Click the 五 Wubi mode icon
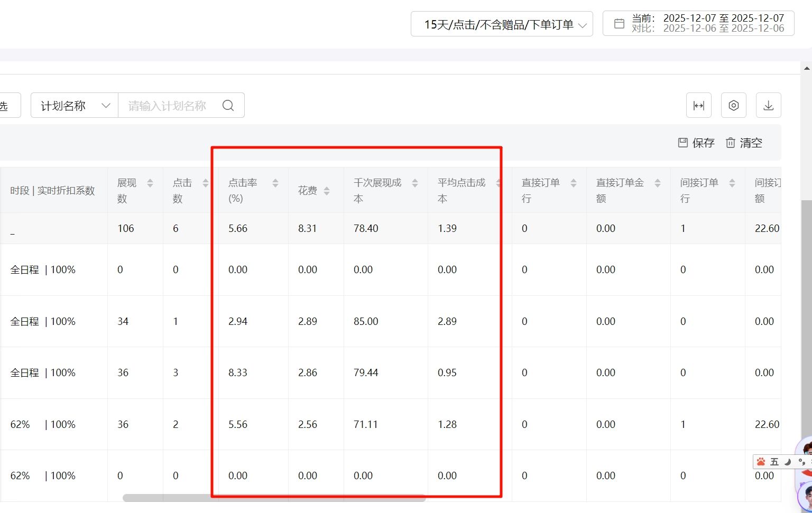Screen dimensions: 812x513 point(774,462)
